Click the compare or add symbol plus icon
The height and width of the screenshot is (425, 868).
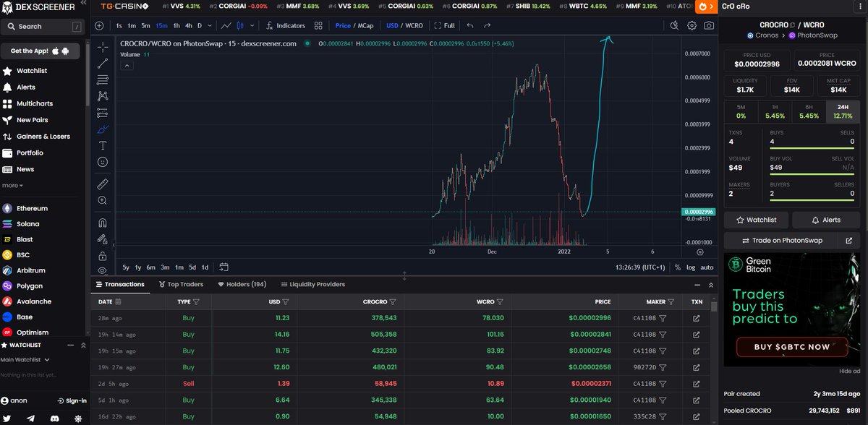(x=99, y=25)
